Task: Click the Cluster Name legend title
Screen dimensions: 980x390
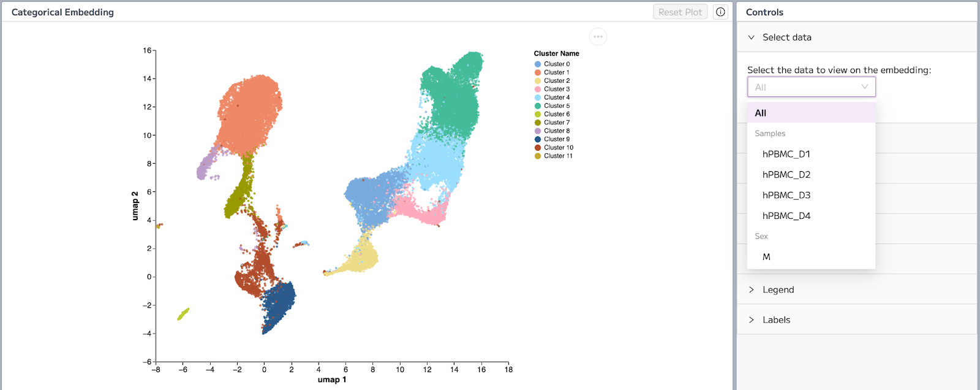Action: [x=556, y=53]
